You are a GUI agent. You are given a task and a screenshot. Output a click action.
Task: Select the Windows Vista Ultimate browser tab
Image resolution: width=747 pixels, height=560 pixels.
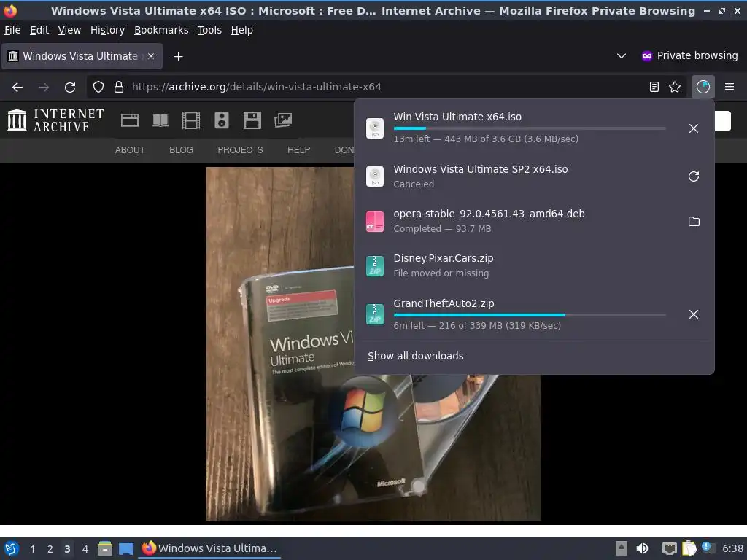click(x=82, y=56)
